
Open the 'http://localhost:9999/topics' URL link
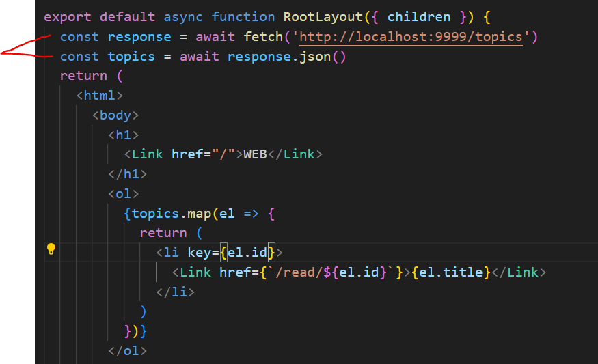click(x=411, y=37)
